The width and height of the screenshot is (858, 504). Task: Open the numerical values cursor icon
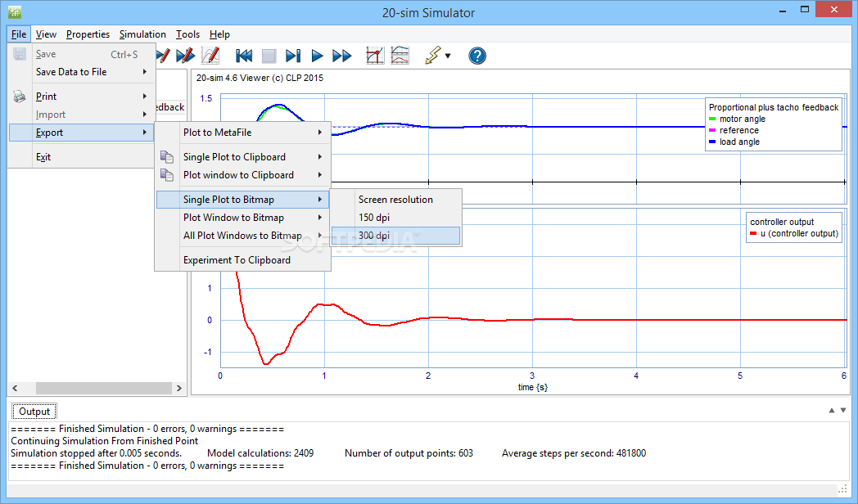point(375,55)
